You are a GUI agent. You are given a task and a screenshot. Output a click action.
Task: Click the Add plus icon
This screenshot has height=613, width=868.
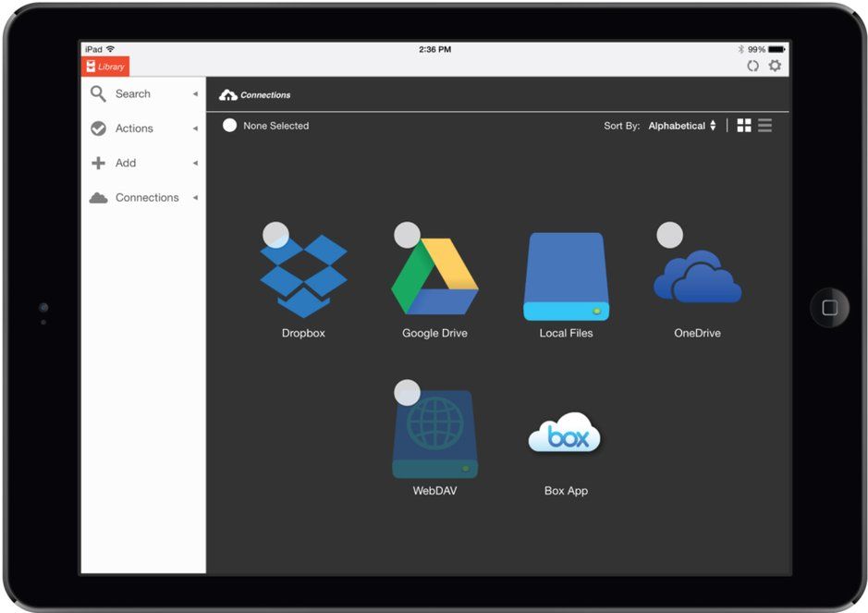99,163
